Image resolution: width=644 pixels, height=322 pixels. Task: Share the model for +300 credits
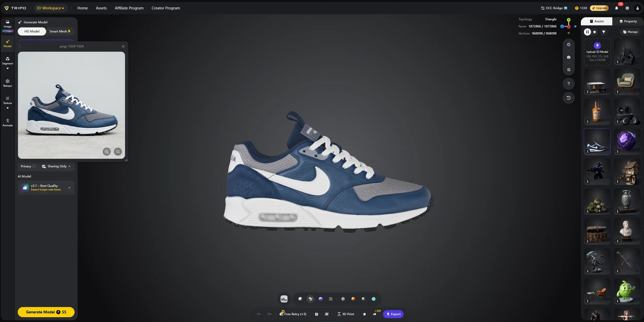tap(375, 314)
